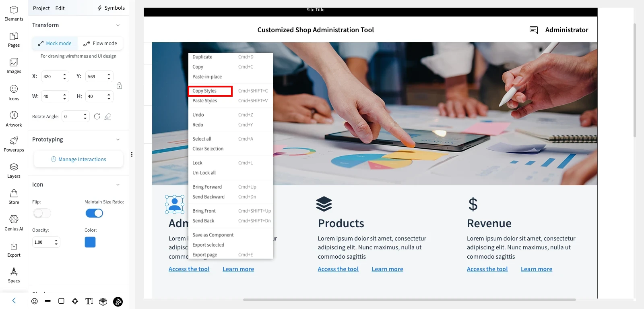Click Learn more link under Products
This screenshot has height=309, width=644.
click(387, 269)
